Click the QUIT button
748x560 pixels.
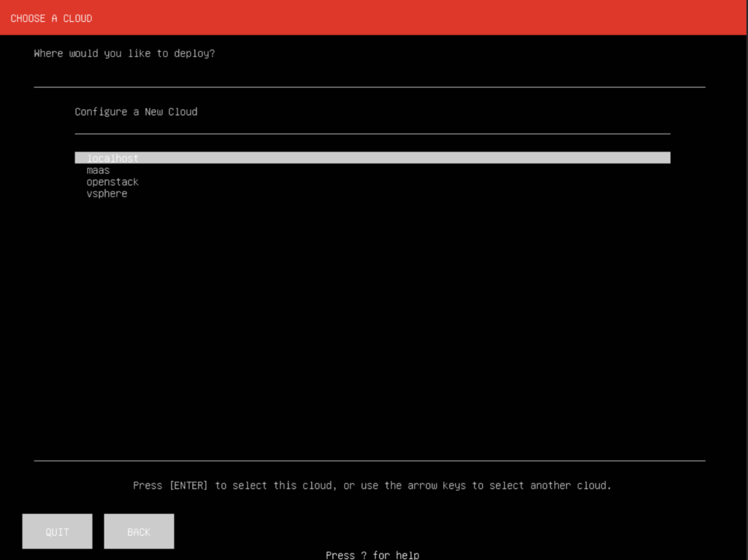pyautogui.click(x=57, y=531)
